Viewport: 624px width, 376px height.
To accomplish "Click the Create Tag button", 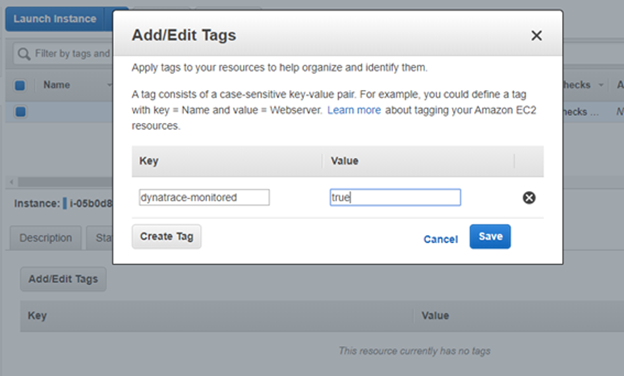I will (166, 236).
